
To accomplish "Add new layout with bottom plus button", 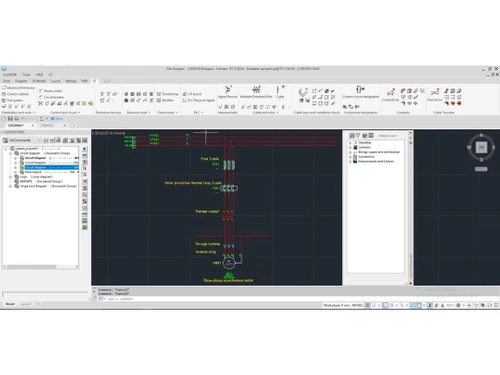I will point(38,304).
